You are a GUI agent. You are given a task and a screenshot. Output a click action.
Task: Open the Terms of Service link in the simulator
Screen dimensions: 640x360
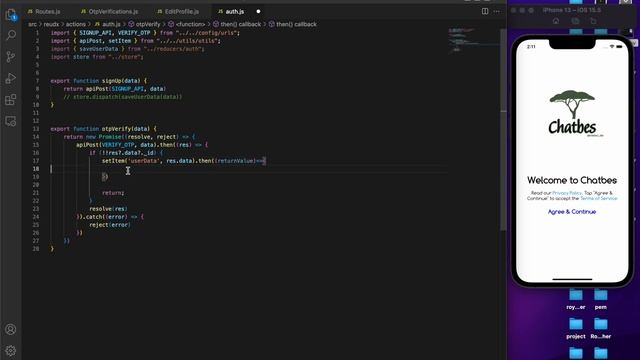(x=598, y=198)
